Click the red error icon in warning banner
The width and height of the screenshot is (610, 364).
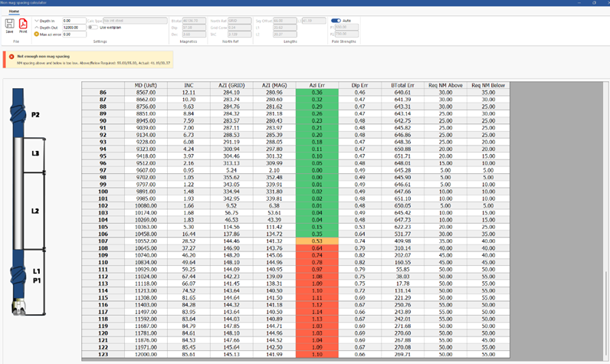click(11, 57)
